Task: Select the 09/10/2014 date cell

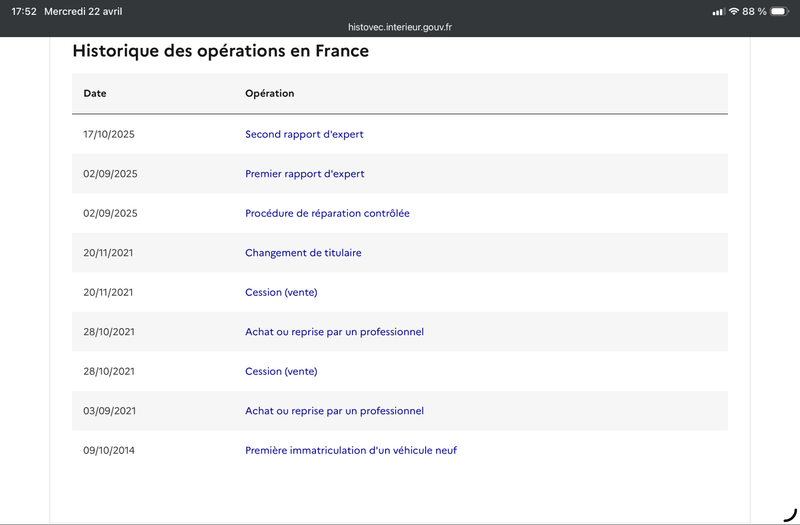Action: pyautogui.click(x=109, y=451)
